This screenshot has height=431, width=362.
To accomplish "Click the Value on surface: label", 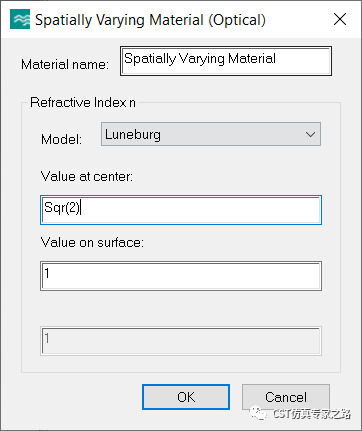I will 92,242.
